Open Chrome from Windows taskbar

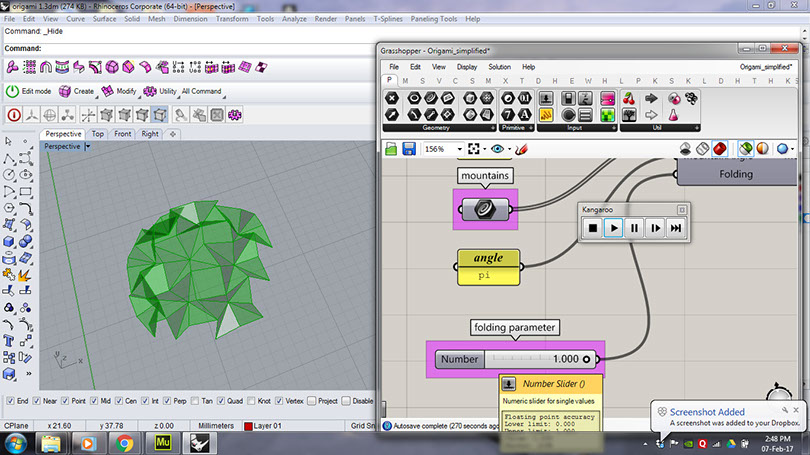tap(124, 443)
